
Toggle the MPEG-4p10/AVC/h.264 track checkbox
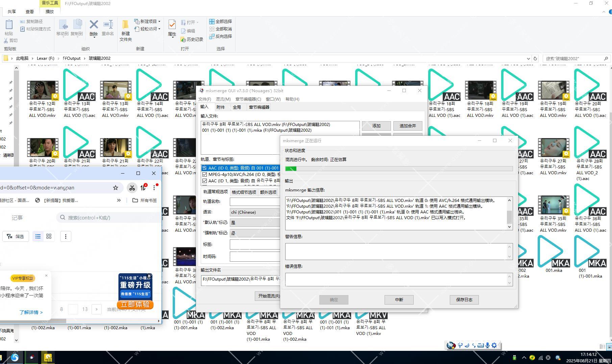pyautogui.click(x=204, y=175)
